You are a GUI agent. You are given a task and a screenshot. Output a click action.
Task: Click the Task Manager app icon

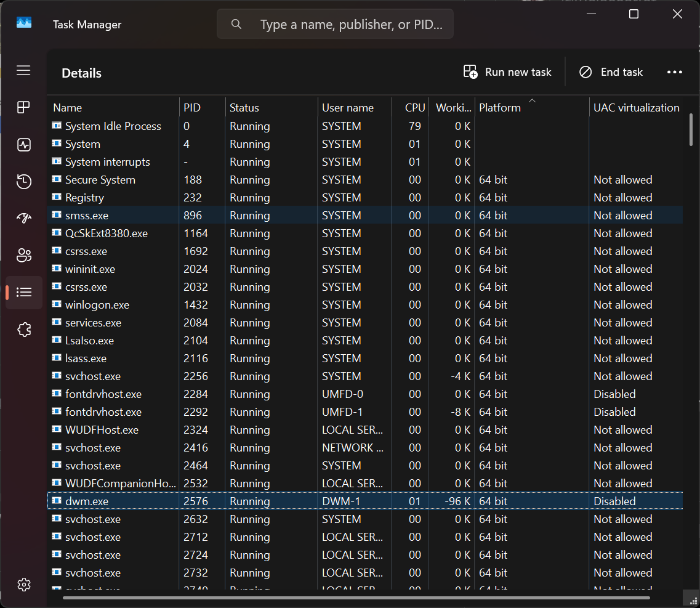[x=23, y=22]
